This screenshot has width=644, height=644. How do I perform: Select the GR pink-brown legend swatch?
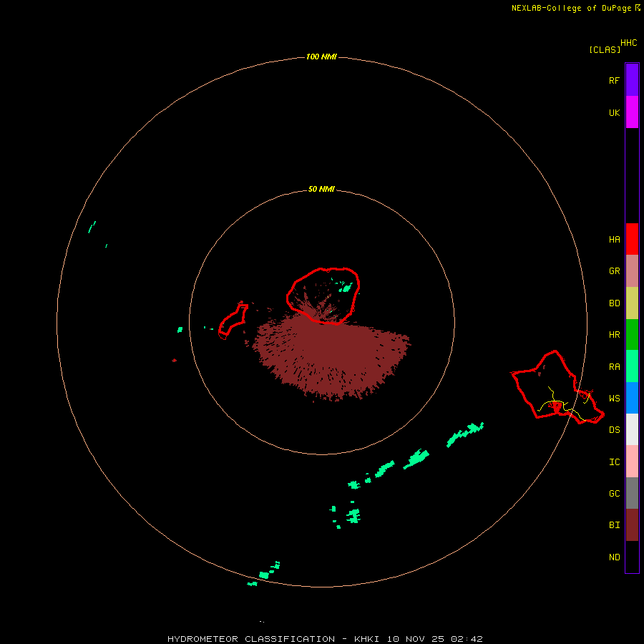pos(632,271)
